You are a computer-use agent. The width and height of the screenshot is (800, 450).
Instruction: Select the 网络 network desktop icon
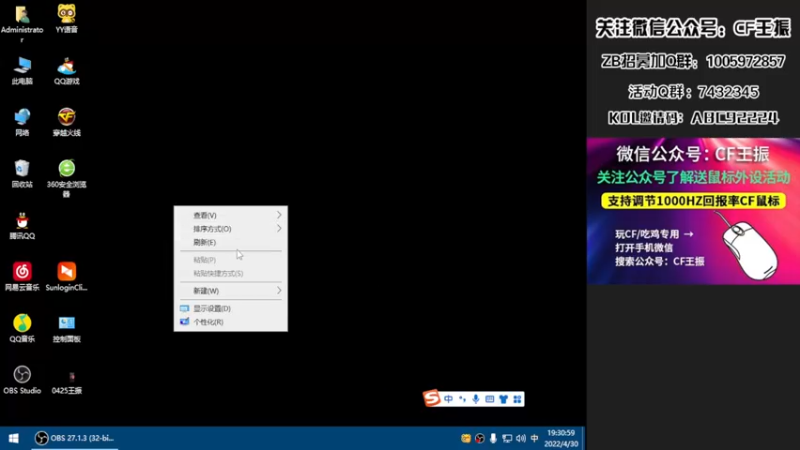click(22, 122)
